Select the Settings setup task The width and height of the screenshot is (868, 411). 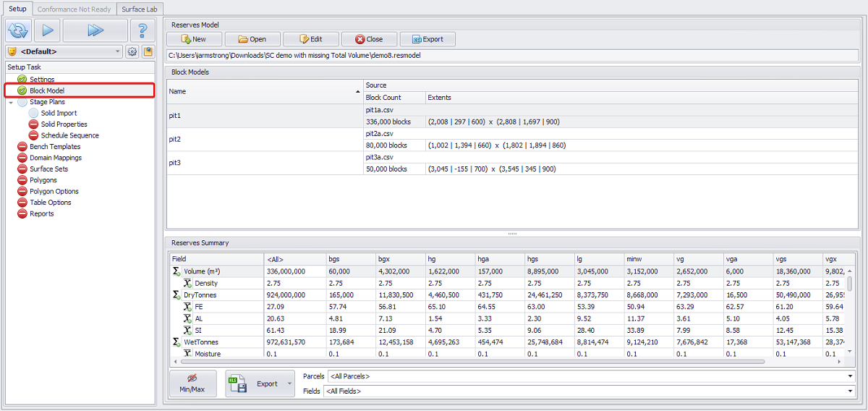42,80
